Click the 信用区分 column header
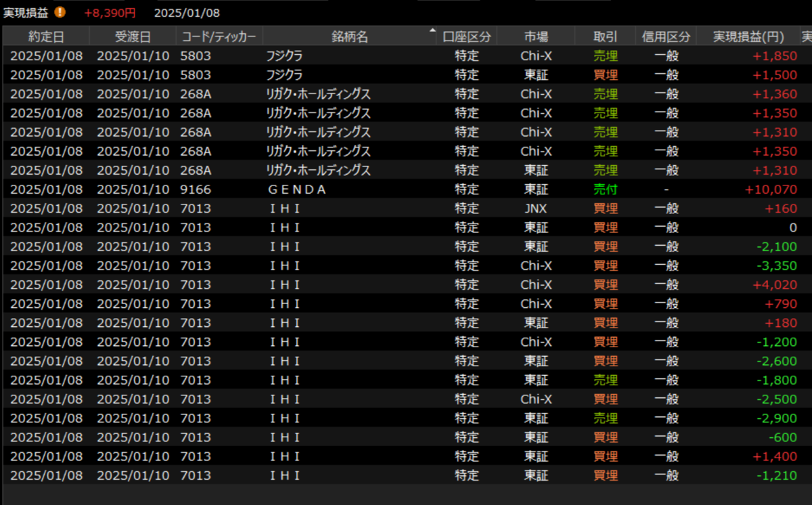The width and height of the screenshot is (812, 505). pyautogui.click(x=667, y=37)
